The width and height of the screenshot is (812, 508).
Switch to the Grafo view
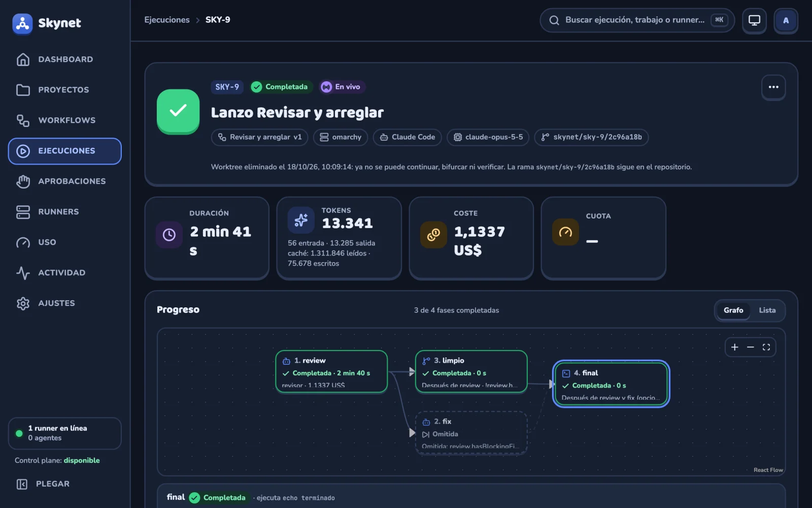[x=733, y=310]
